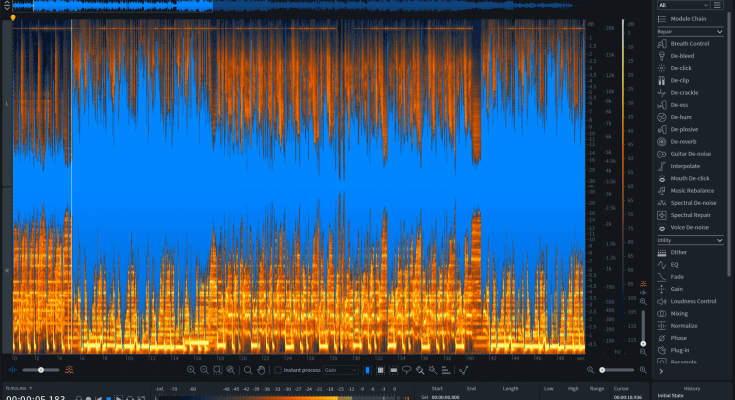735x400 pixels.
Task: Collapse the Repair section
Action: click(x=719, y=31)
